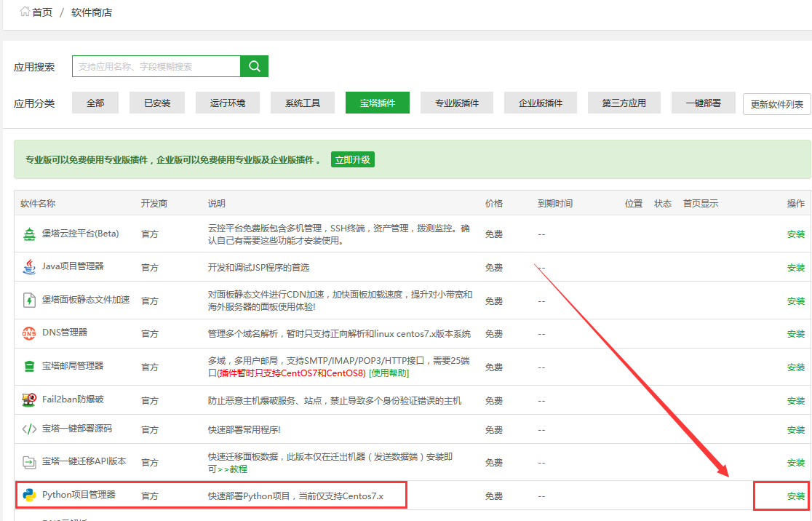Click the 宝塔一键部署源码 code icon
This screenshot has height=521, width=812.
[29, 429]
